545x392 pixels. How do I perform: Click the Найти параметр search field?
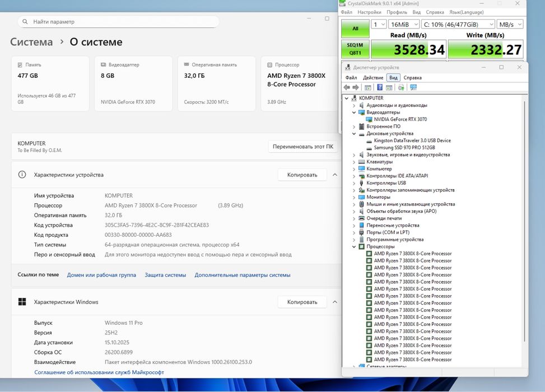118,21
